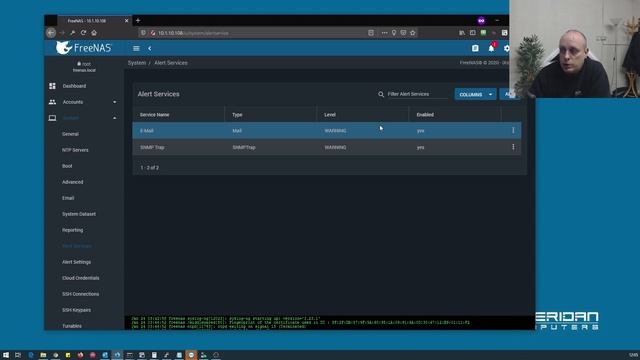Open options menu for SNMP Trap row
The image size is (640, 360).
(513, 147)
